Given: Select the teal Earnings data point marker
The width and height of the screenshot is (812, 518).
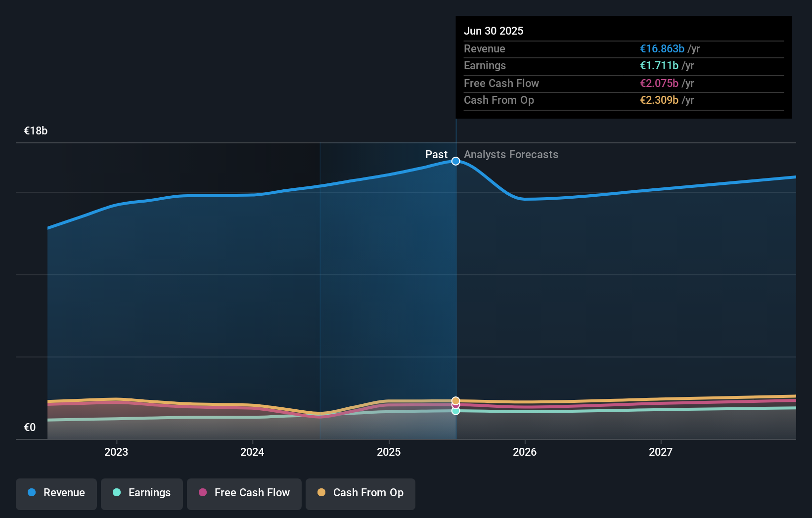Looking at the screenshot, I should [455, 411].
